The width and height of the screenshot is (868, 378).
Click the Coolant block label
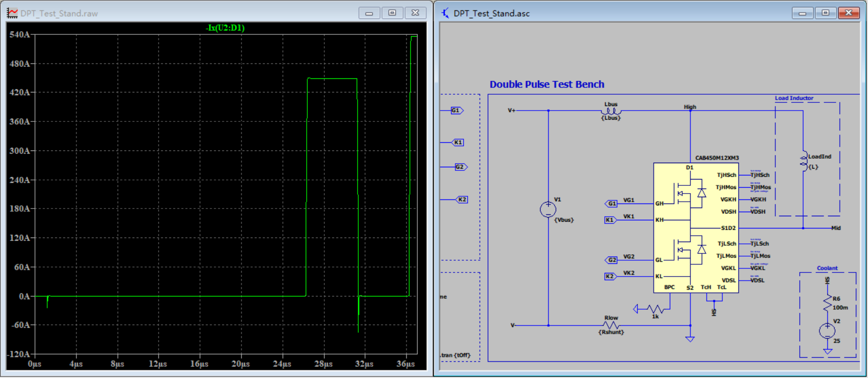827,268
